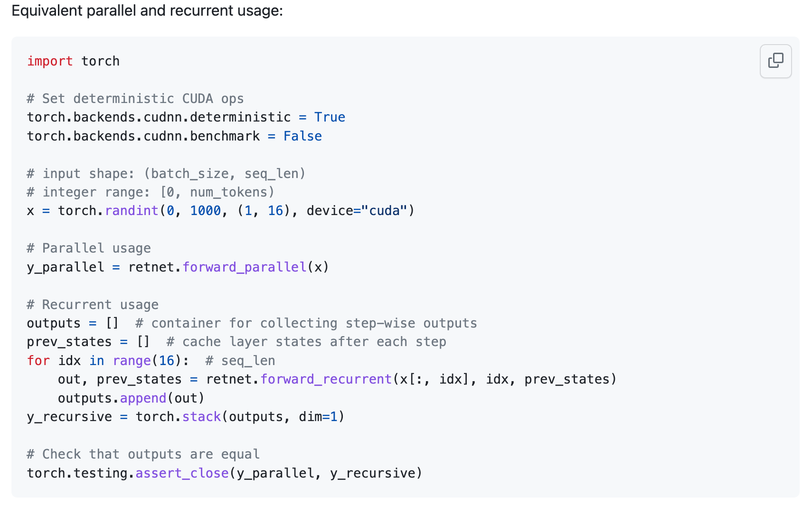812x507 pixels.
Task: Click the copy code icon
Action: (x=775, y=61)
